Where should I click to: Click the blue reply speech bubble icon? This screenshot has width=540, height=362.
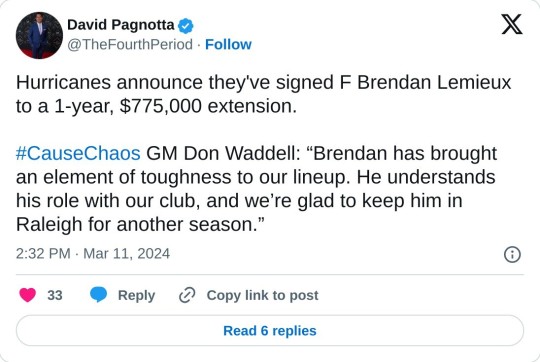[x=98, y=295]
